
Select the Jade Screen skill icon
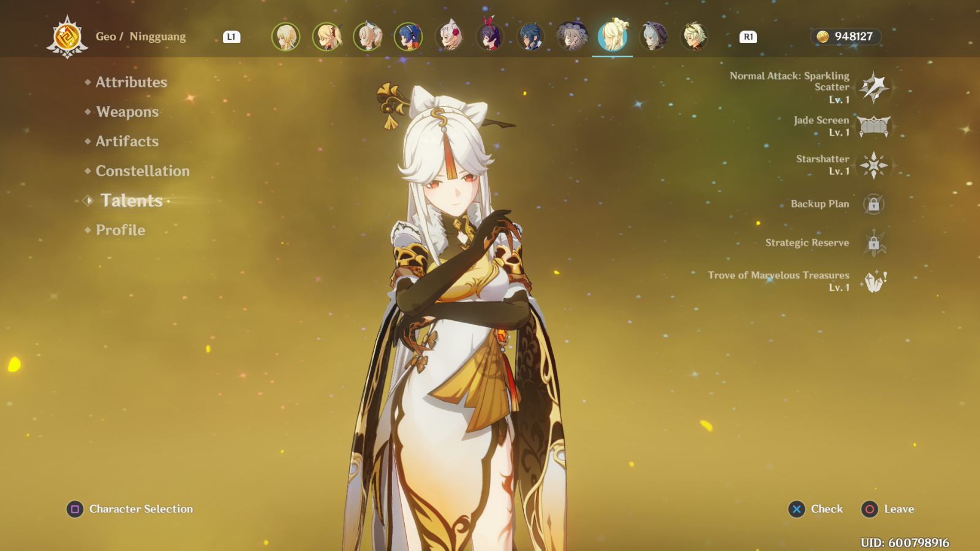pos(873,126)
